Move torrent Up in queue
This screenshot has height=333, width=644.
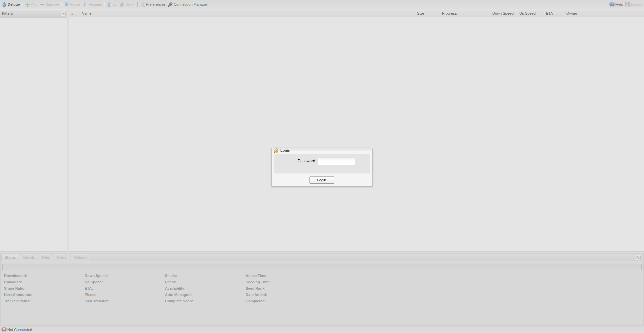pos(112,4)
